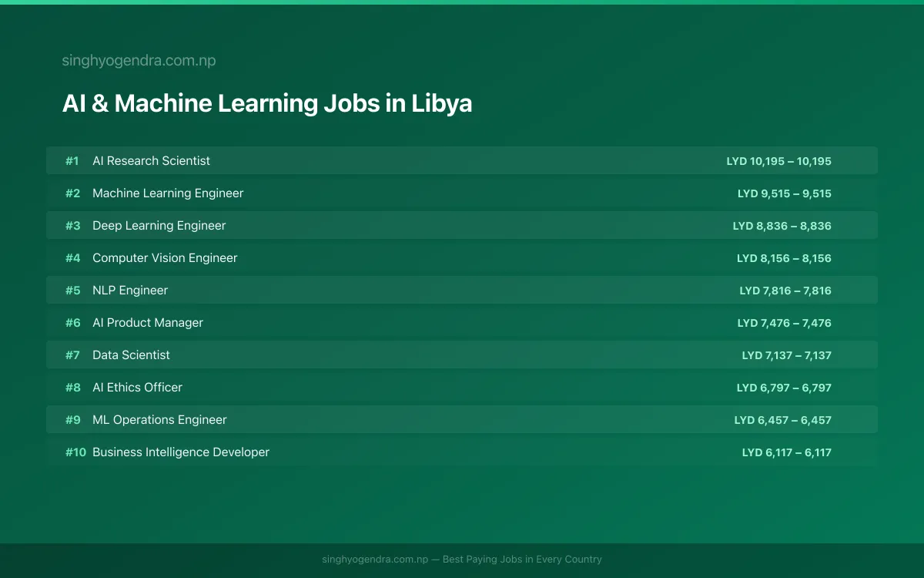Screen dimensions: 924x578
Task: Select the AI Research Scientist job title
Action: [x=151, y=160]
